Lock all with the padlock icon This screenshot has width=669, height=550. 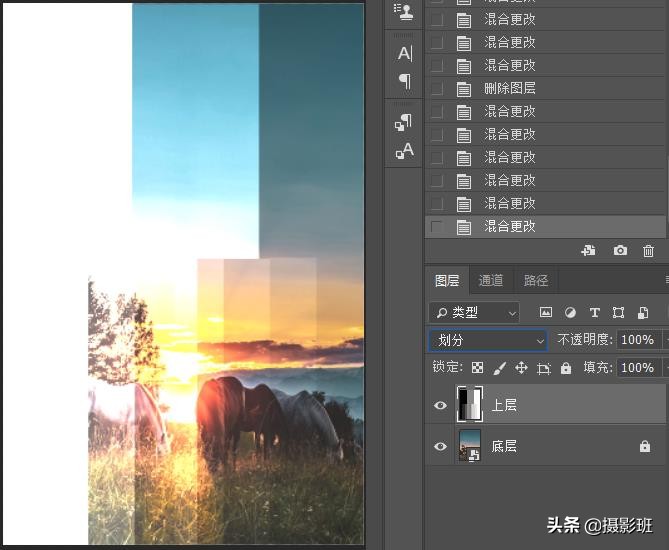(566, 367)
